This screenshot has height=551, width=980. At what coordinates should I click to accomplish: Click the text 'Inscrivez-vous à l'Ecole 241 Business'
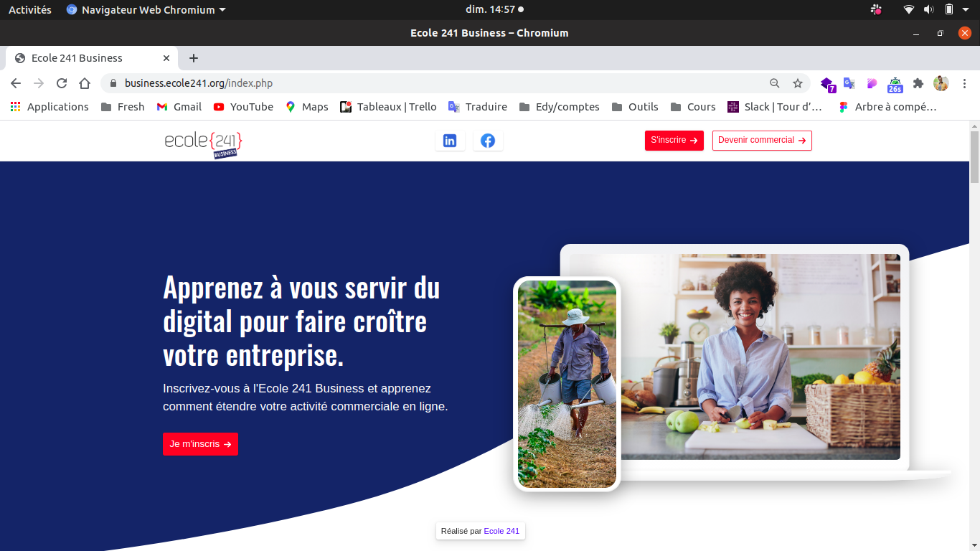(x=264, y=388)
